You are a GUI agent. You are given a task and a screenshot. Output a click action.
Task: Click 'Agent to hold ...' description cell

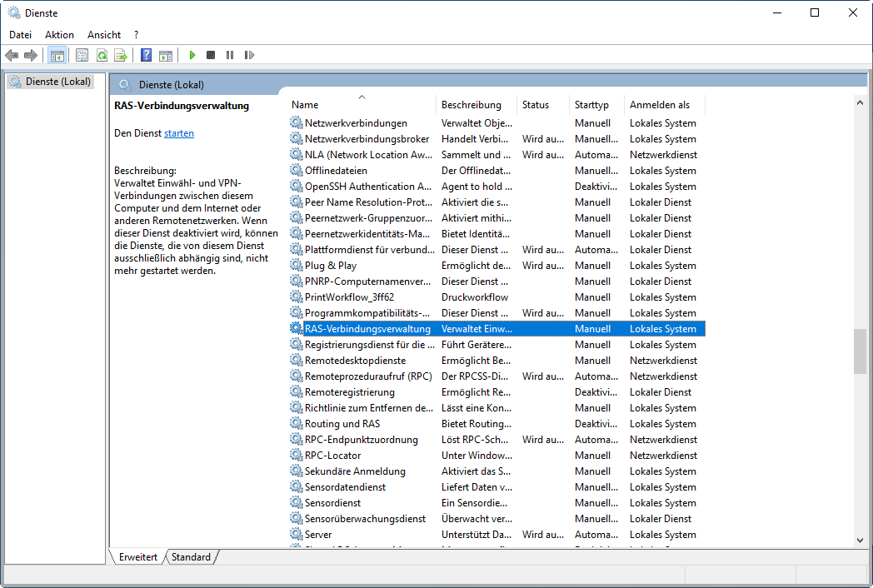pos(476,187)
